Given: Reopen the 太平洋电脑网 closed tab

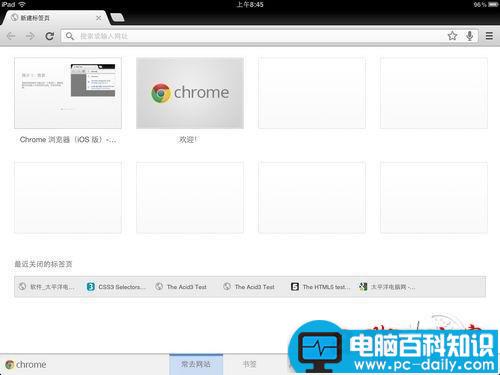Looking at the screenshot, I should pyautogui.click(x=387, y=287).
